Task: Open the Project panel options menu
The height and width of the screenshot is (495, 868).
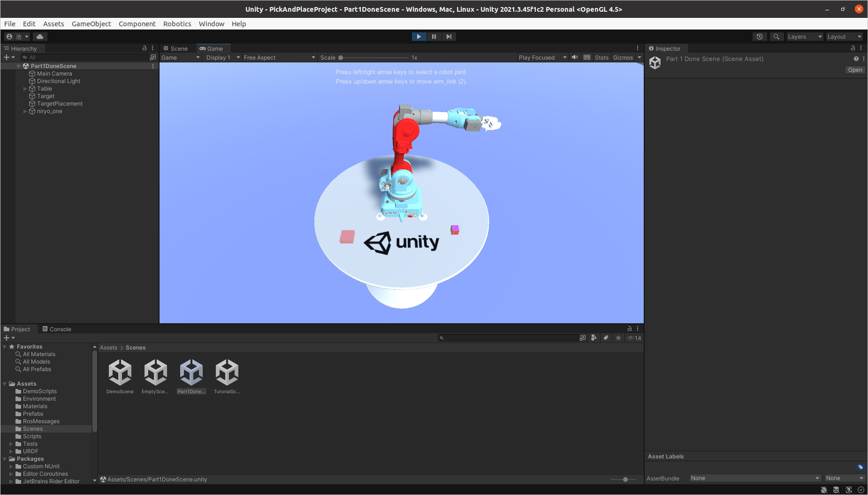Action: pos(638,328)
